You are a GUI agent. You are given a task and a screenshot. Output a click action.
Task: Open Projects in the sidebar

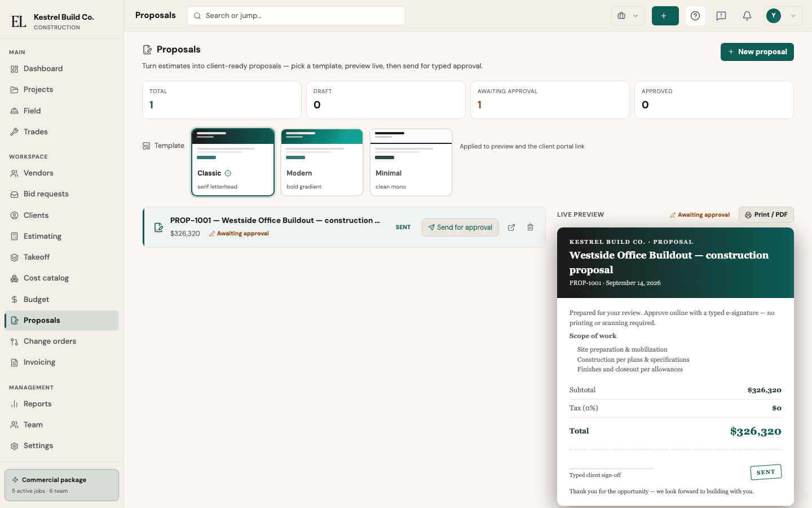[62, 90]
